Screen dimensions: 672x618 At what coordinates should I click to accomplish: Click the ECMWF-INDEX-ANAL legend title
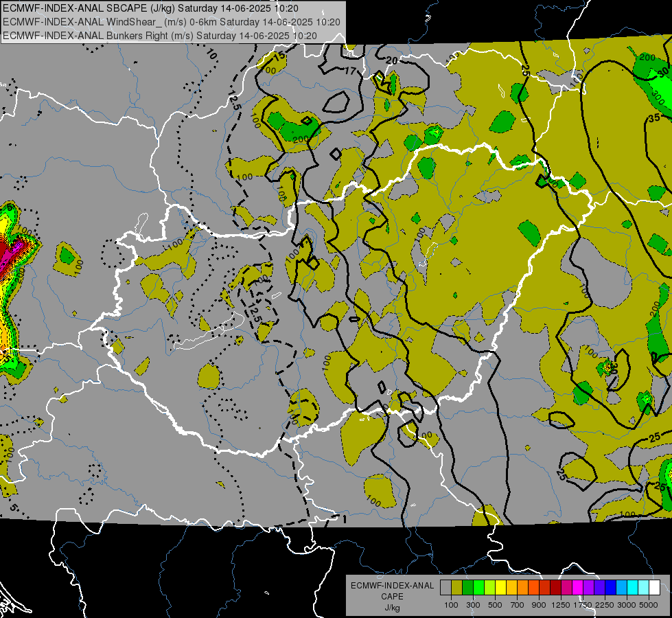click(393, 586)
